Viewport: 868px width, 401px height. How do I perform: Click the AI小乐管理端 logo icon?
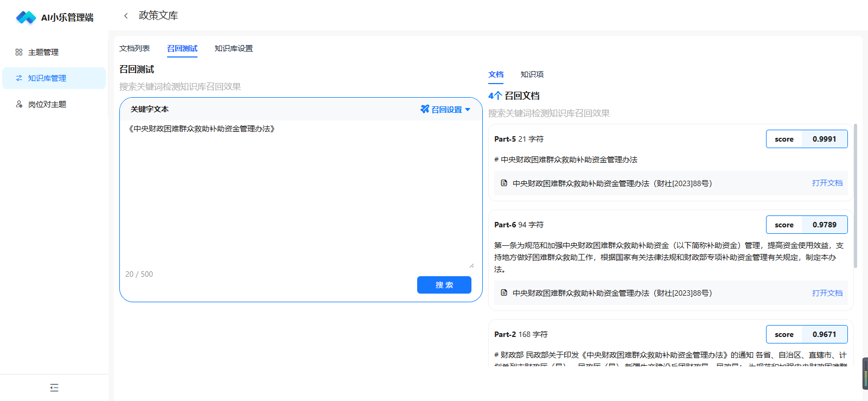(x=25, y=17)
